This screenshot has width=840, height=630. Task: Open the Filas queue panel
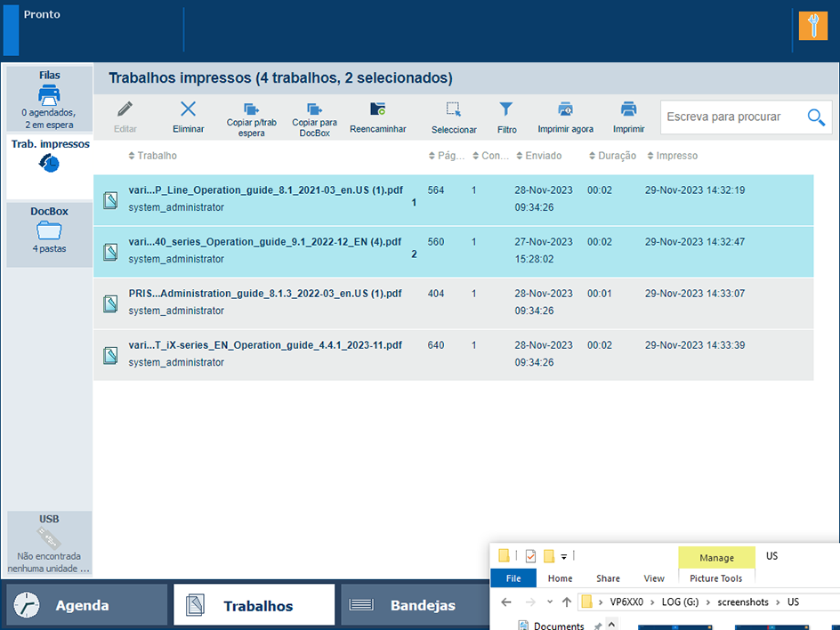point(49,98)
